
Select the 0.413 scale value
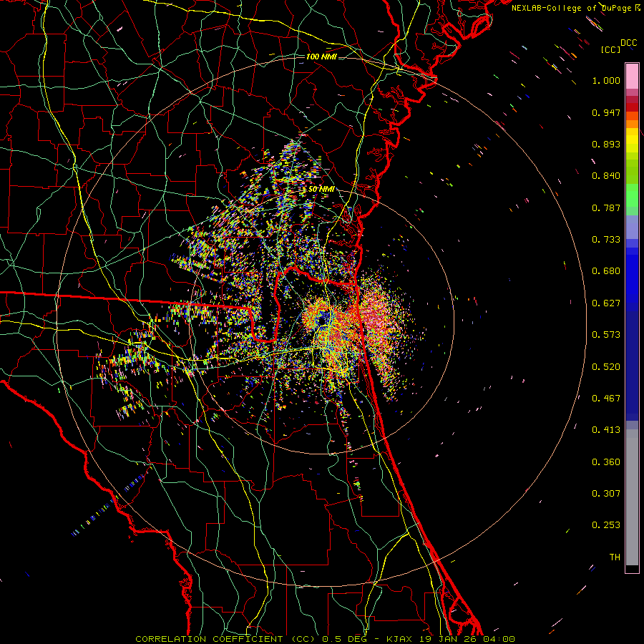[606, 430]
